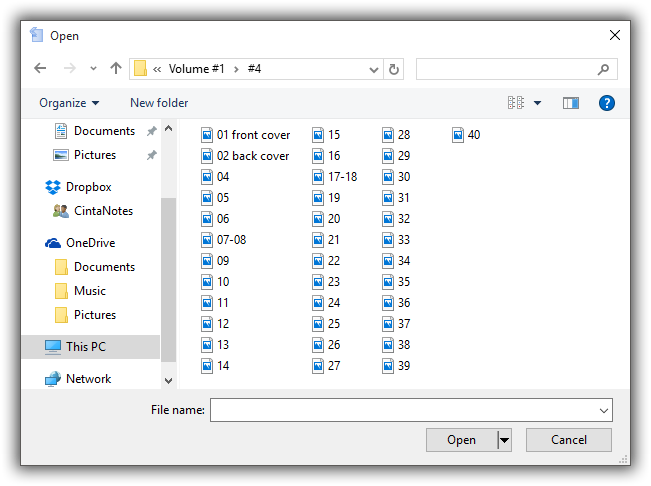Select image file 28

[396, 135]
